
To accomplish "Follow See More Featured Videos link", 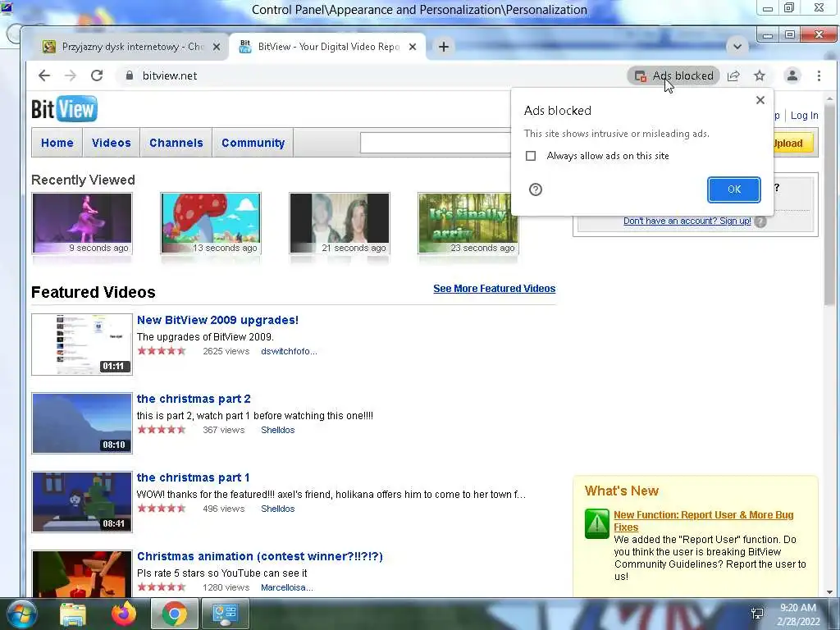I will 494,289.
